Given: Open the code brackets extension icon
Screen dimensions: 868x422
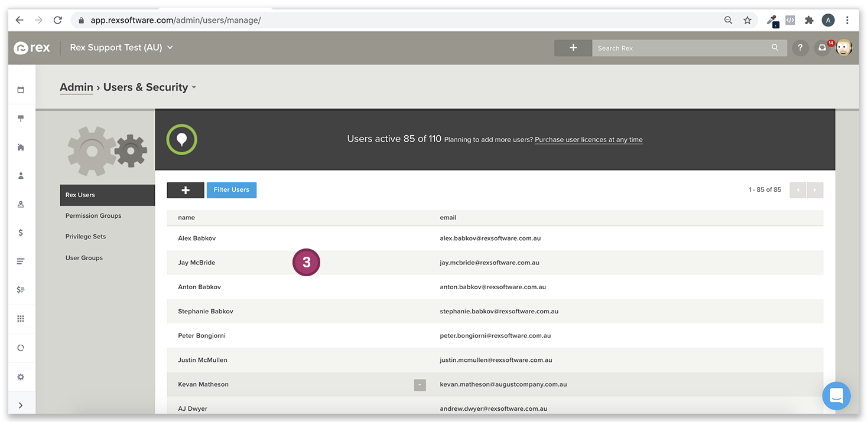Looking at the screenshot, I should click(x=791, y=20).
